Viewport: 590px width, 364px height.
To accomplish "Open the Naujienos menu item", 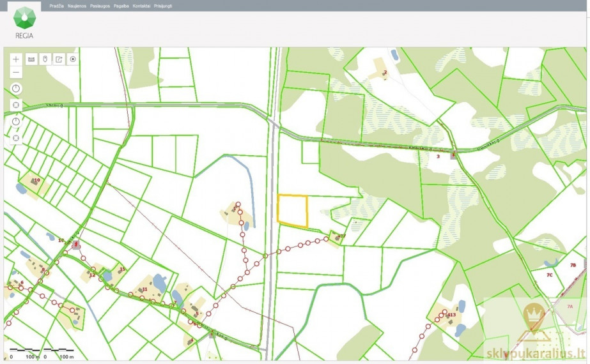I will point(77,6).
